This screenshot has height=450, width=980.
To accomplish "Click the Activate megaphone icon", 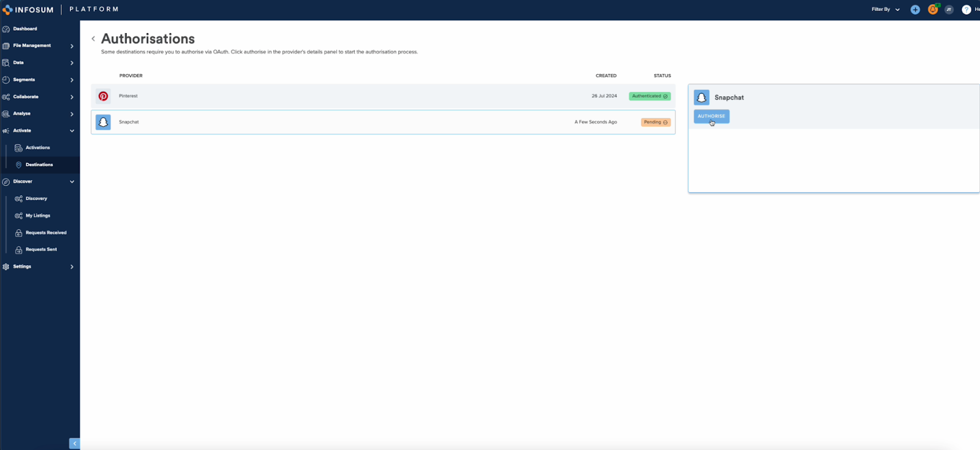I will coord(6,130).
